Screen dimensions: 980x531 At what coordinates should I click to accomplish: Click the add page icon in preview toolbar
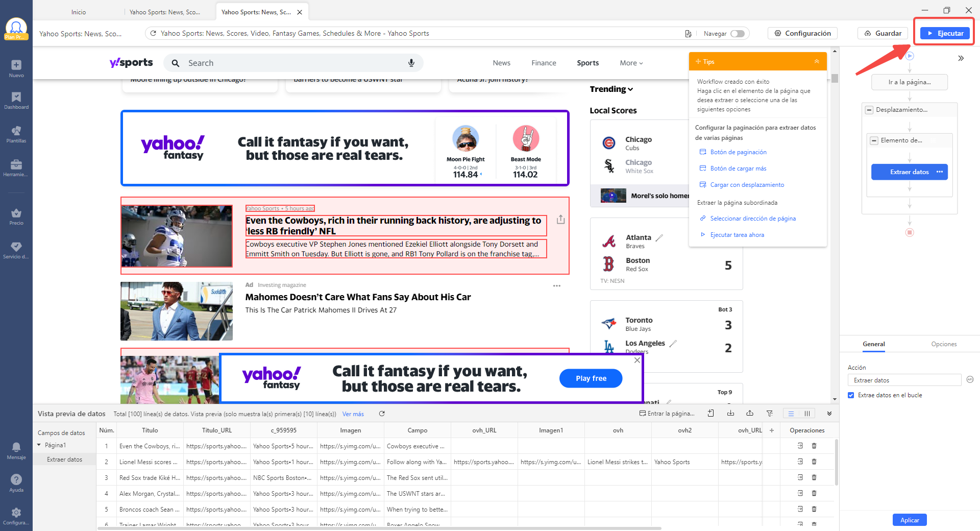pos(710,413)
